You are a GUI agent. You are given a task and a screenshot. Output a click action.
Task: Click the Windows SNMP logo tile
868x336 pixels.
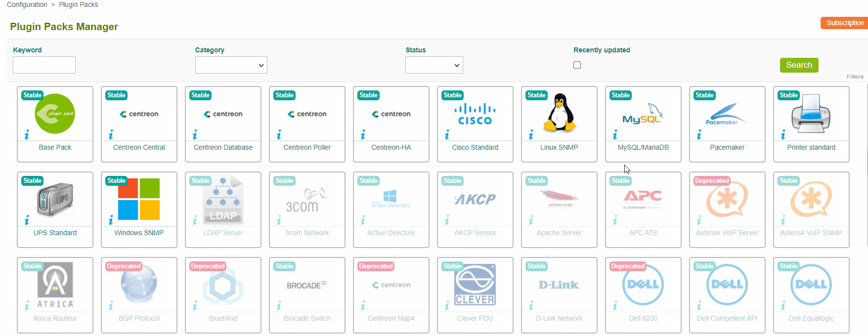139,199
